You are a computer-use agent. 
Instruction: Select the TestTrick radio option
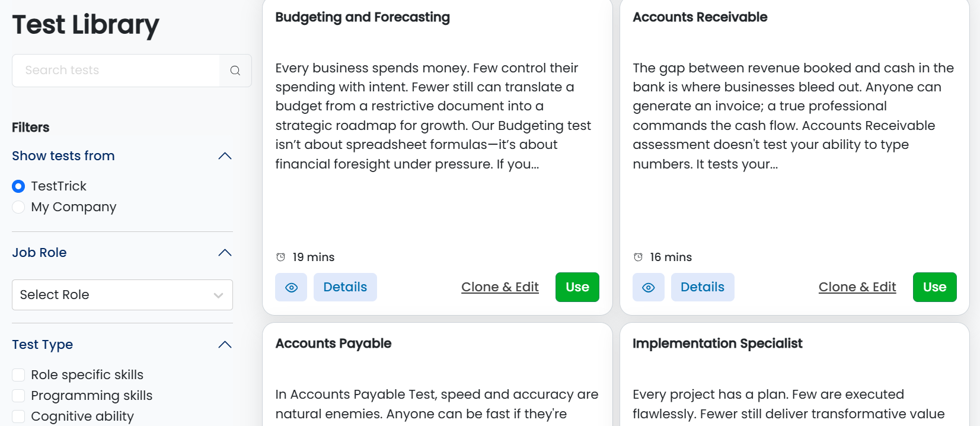(x=18, y=186)
